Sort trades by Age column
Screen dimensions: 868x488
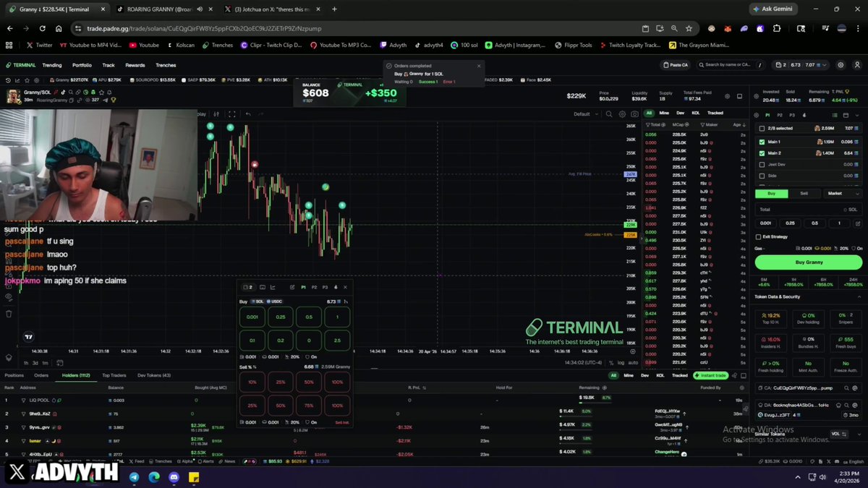(x=739, y=124)
